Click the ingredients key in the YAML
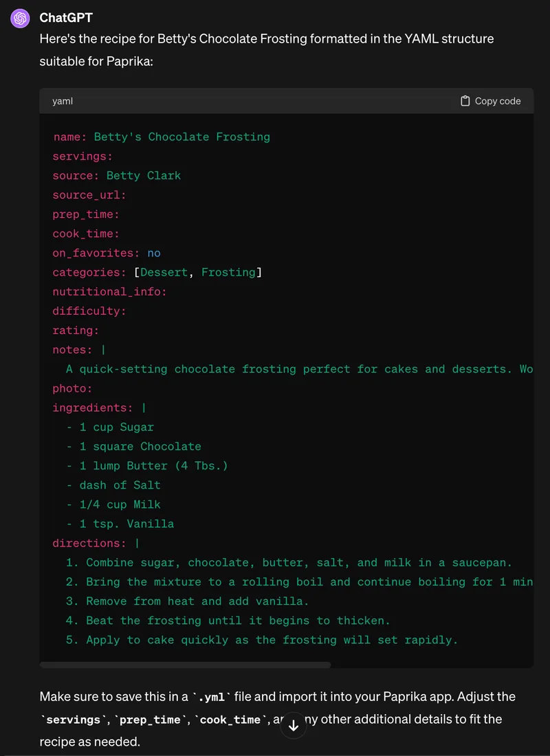Viewport: 550px width, 756px height. click(x=91, y=408)
